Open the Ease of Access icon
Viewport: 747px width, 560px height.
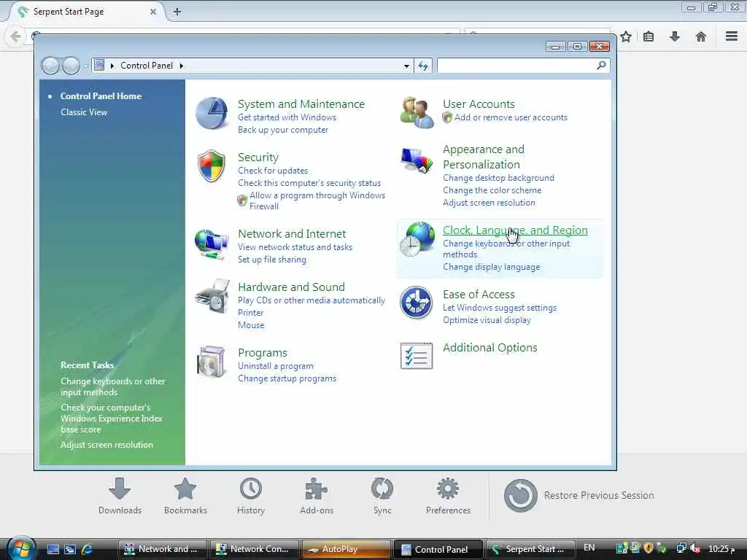click(x=416, y=303)
